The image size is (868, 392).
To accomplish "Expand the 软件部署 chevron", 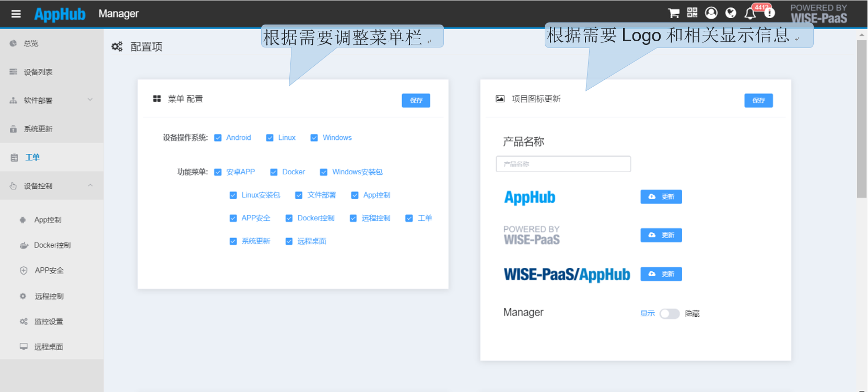I will coord(90,100).
